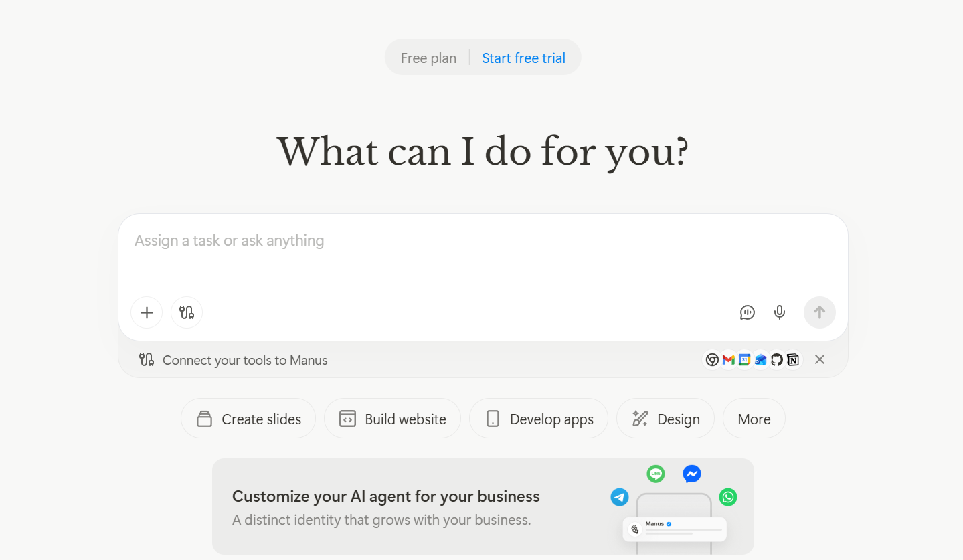Expand the More task options

click(754, 419)
